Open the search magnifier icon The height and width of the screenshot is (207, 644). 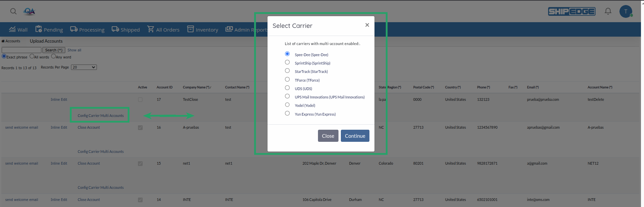click(13, 11)
